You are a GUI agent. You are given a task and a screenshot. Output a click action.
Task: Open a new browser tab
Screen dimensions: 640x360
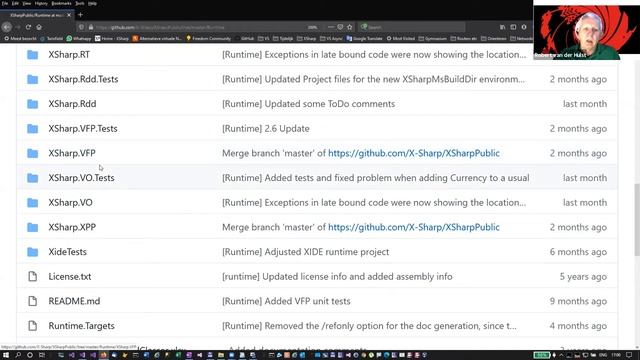(80, 15)
